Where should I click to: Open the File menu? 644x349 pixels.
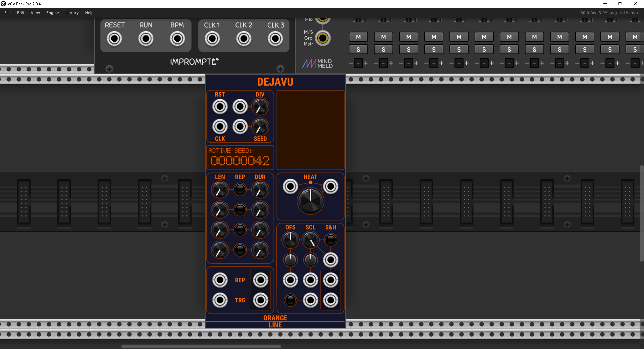click(7, 13)
